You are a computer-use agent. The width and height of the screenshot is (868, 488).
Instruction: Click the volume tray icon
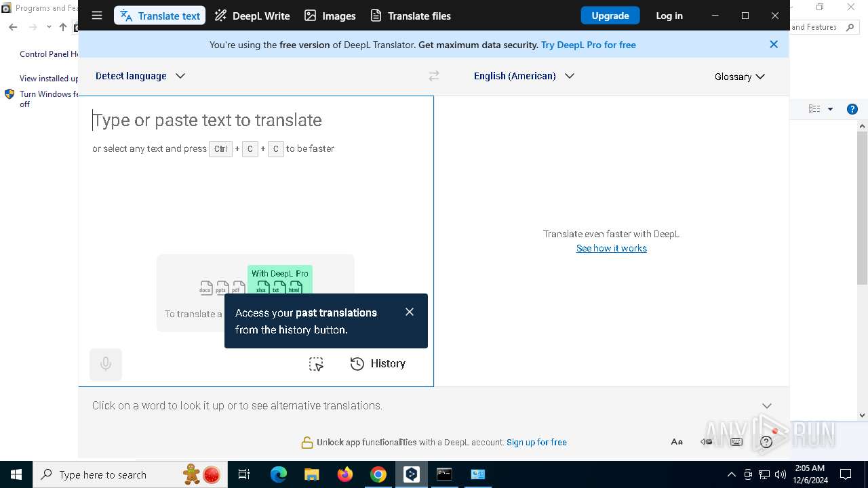(x=781, y=474)
